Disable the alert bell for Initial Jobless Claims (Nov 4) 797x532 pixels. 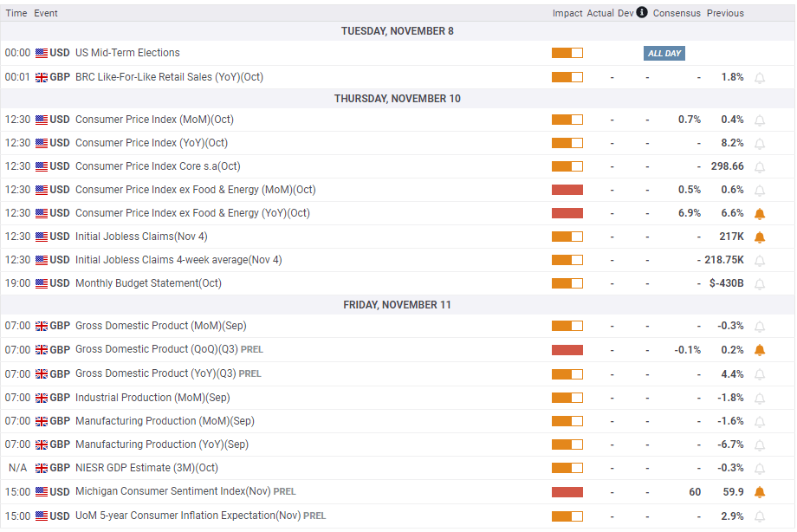(x=760, y=237)
